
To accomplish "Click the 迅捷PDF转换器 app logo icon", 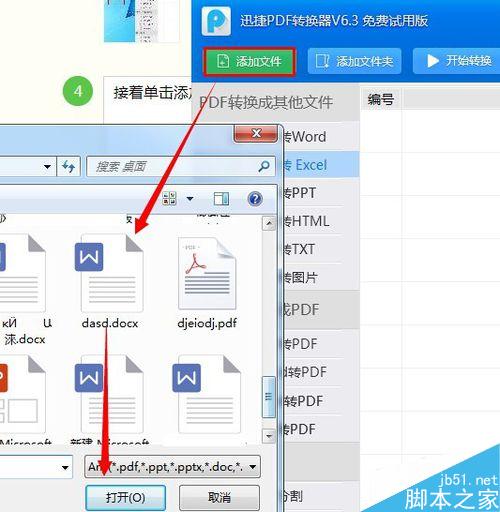I will 216,21.
